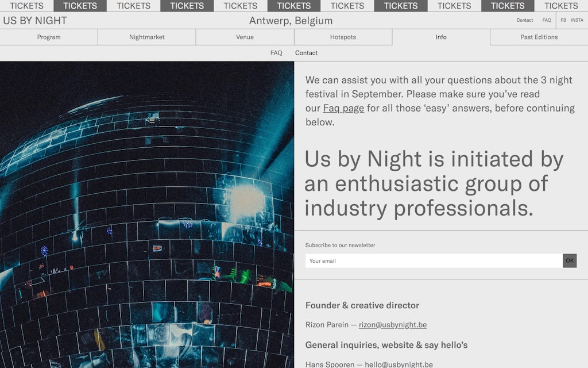Click the US BY NIGHT logo
Screen dimensions: 588x368
click(x=35, y=21)
